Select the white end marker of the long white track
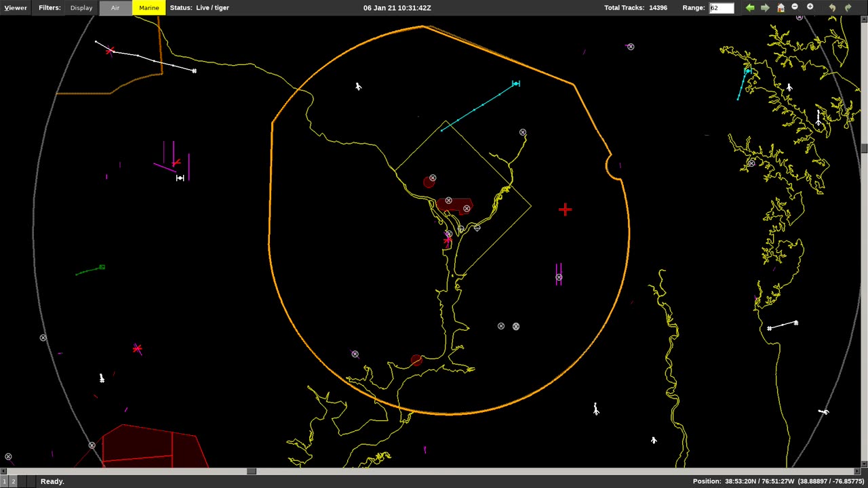 click(x=194, y=70)
